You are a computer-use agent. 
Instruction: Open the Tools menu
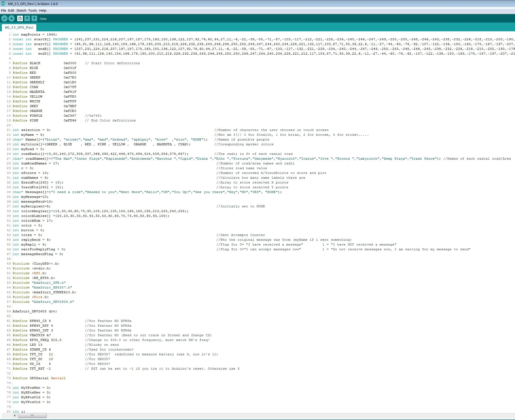click(33, 10)
